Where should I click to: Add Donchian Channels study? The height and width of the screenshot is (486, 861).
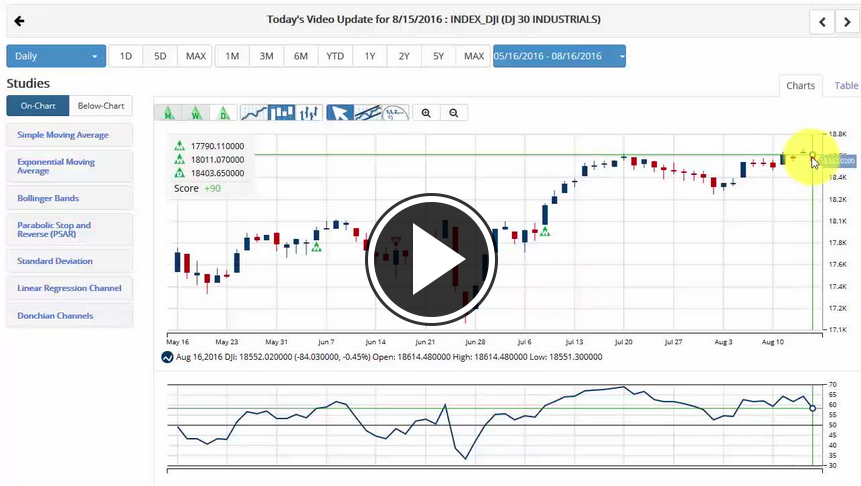(70, 316)
